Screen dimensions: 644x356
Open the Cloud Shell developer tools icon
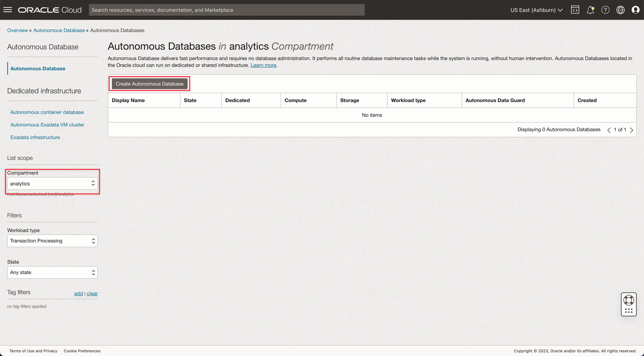575,10
